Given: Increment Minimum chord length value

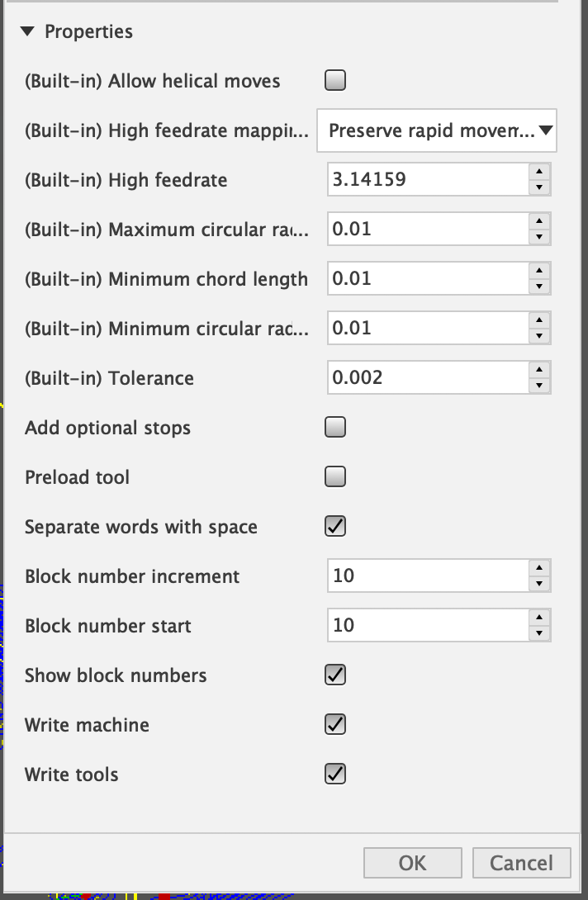Looking at the screenshot, I should pos(539,271).
